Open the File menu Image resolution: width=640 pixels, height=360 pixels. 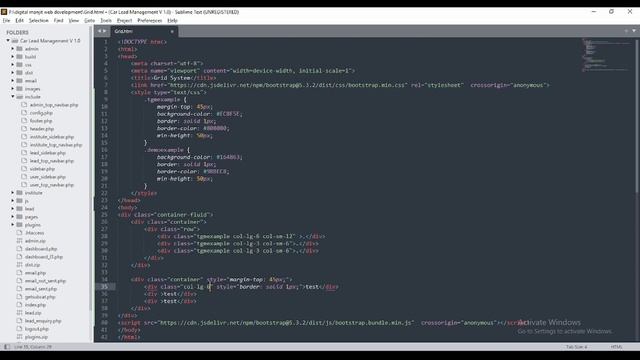pyautogui.click(x=6, y=20)
